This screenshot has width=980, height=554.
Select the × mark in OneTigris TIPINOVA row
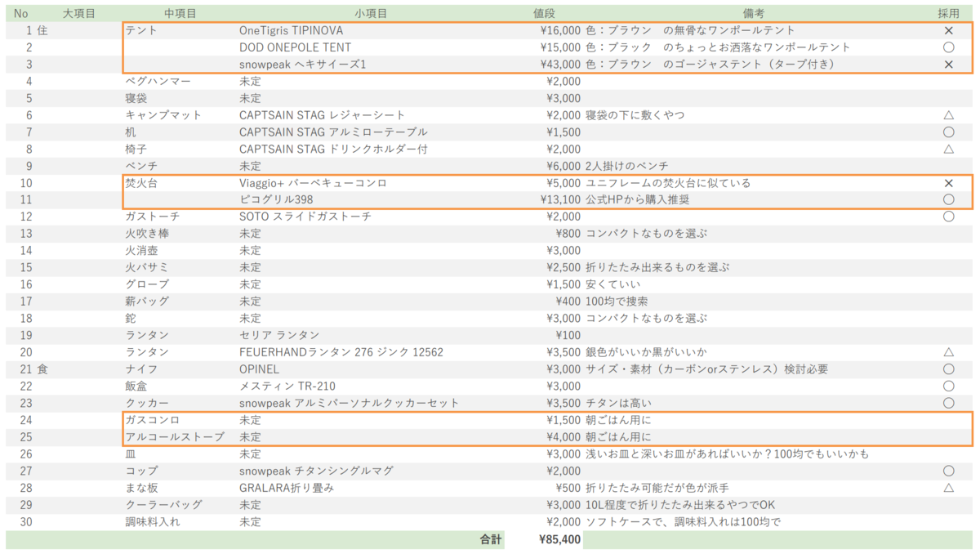click(948, 30)
